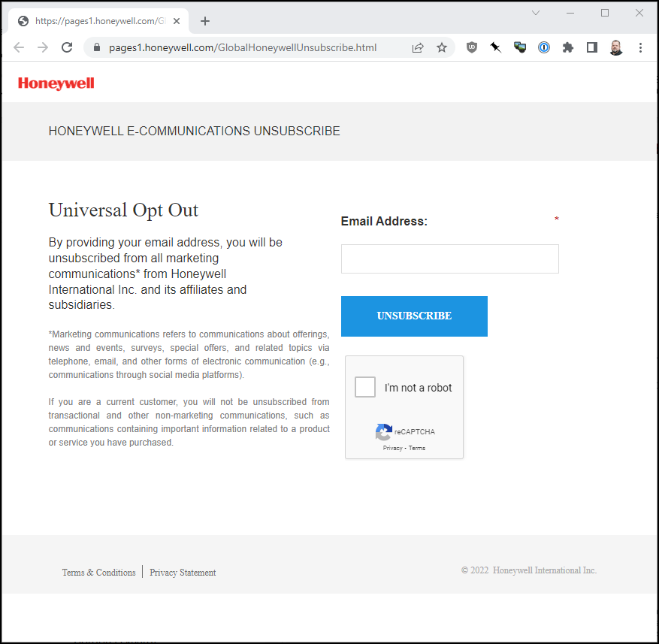Screen dimensions: 659x644
Task: Check the I'm not a robot box
Action: coord(364,387)
